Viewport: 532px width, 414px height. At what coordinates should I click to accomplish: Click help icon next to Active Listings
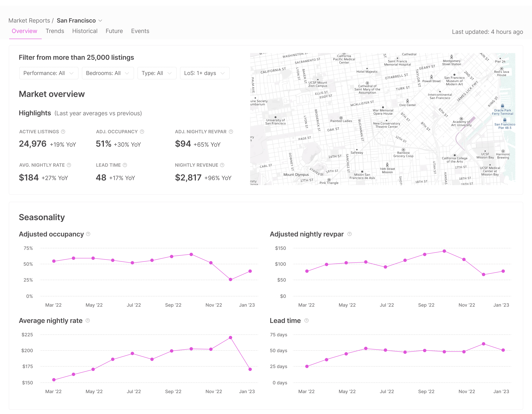(x=63, y=132)
